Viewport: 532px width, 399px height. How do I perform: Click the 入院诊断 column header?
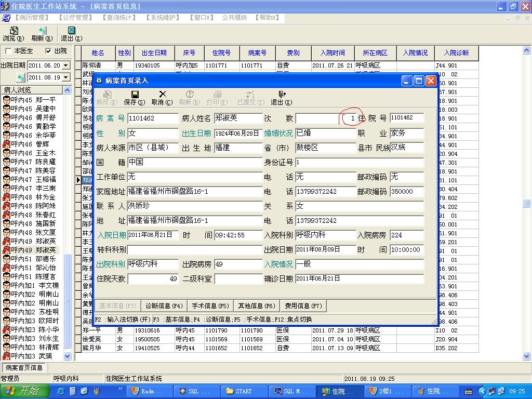(x=456, y=52)
